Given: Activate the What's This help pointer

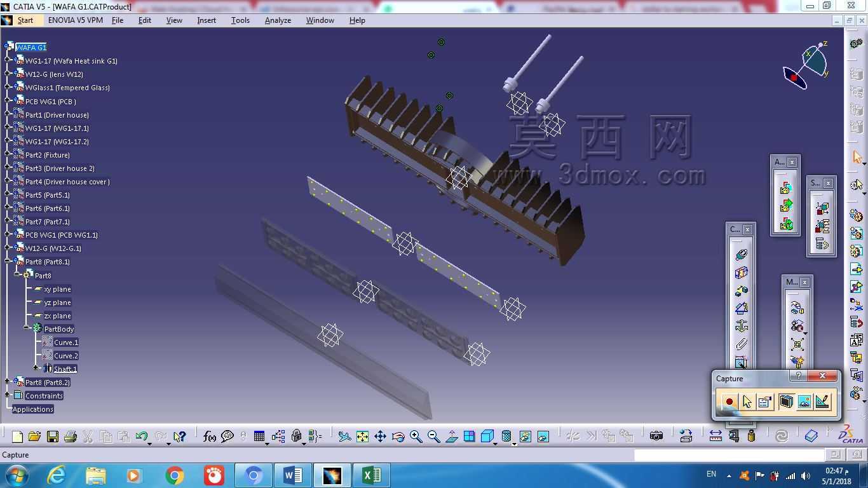Looking at the screenshot, I should point(179,437).
